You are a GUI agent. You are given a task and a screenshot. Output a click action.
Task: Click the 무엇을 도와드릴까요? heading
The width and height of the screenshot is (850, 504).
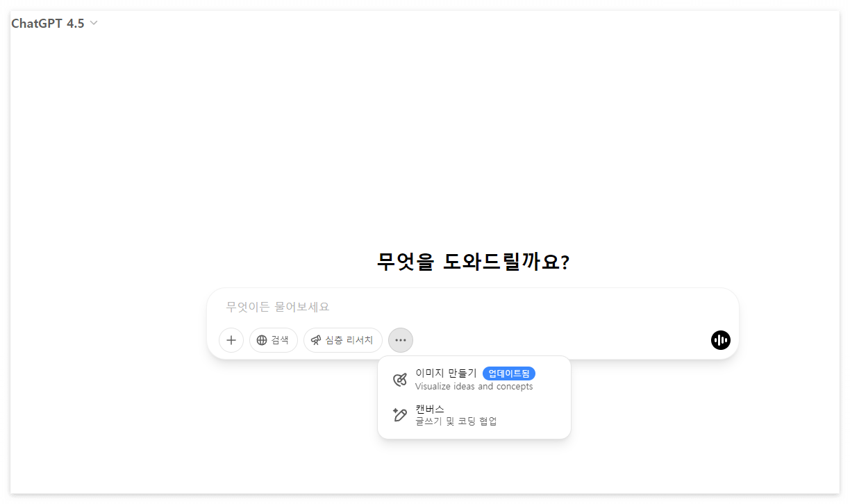pyautogui.click(x=473, y=262)
